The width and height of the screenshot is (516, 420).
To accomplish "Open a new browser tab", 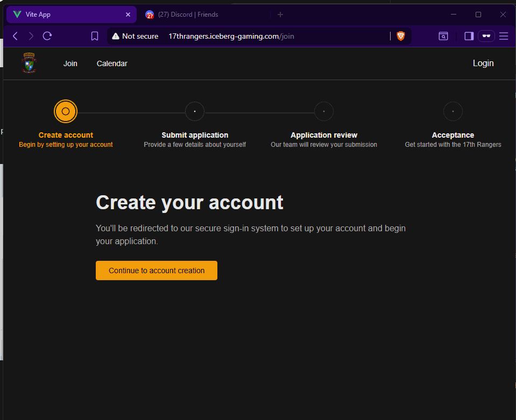I will (x=280, y=15).
